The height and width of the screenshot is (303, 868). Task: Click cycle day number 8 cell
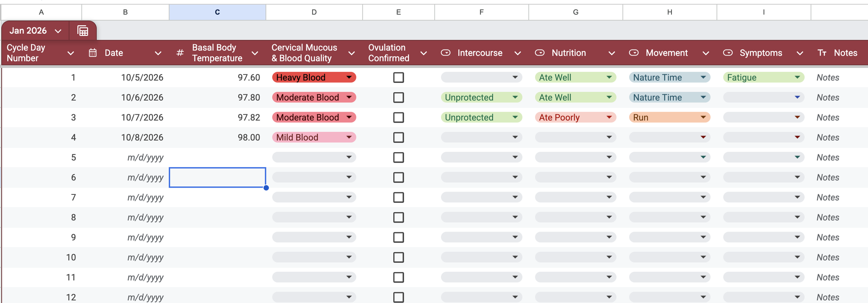coord(41,217)
